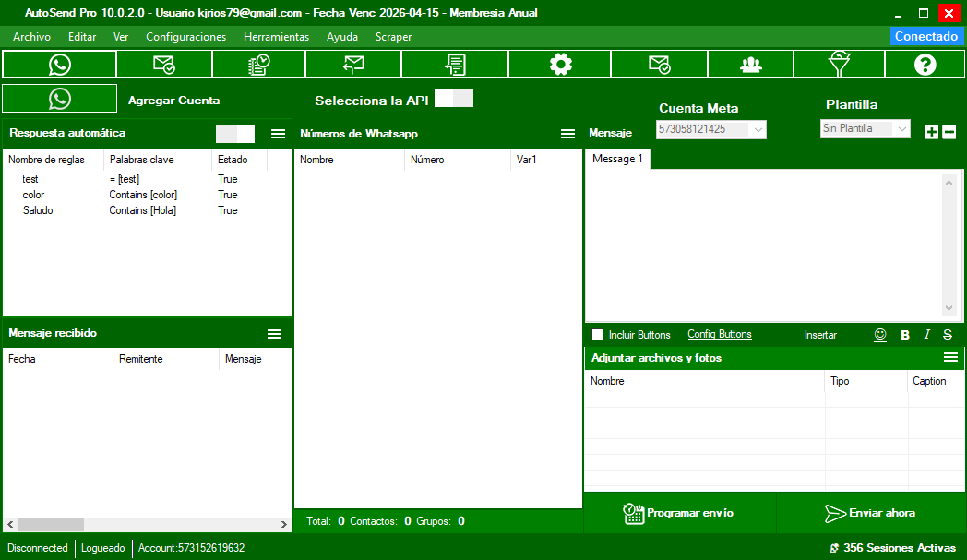This screenshot has height=560, width=967.
Task: Apply bold formatting to message
Action: (x=905, y=335)
